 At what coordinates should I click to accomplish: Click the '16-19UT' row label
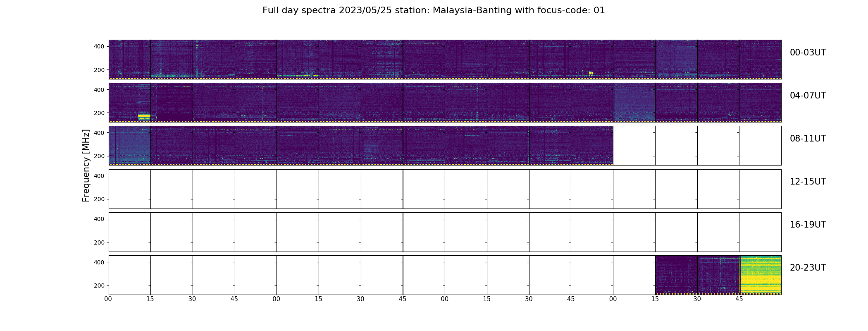808,225
